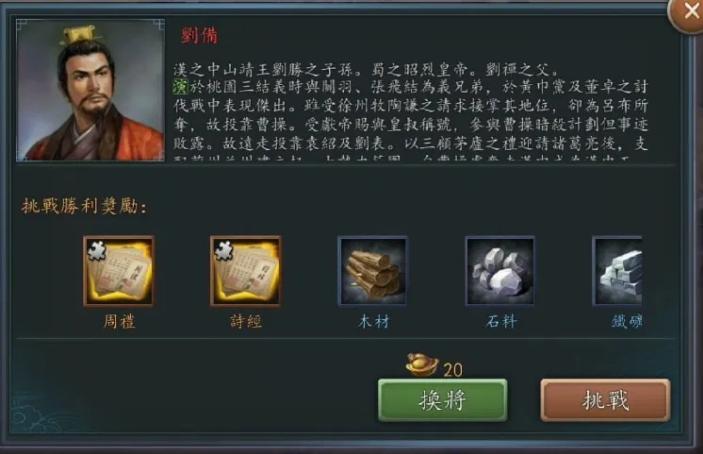703x454 pixels.
Task: Select the 詩經 book reward icon
Action: (246, 271)
